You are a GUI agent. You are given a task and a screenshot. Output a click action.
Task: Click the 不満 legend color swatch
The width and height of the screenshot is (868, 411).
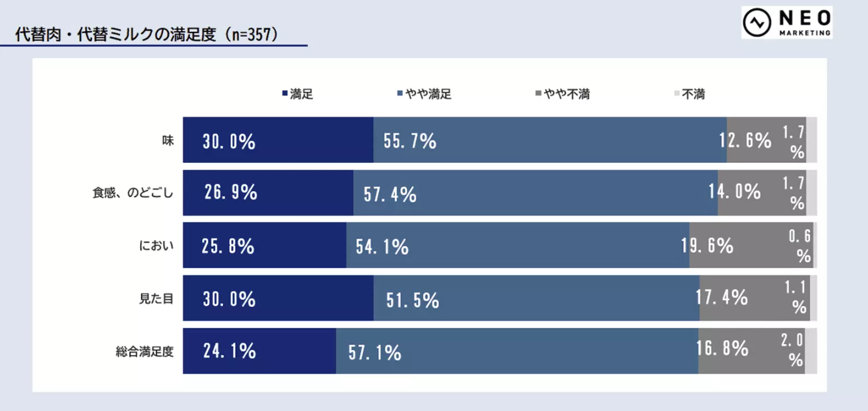(x=677, y=94)
